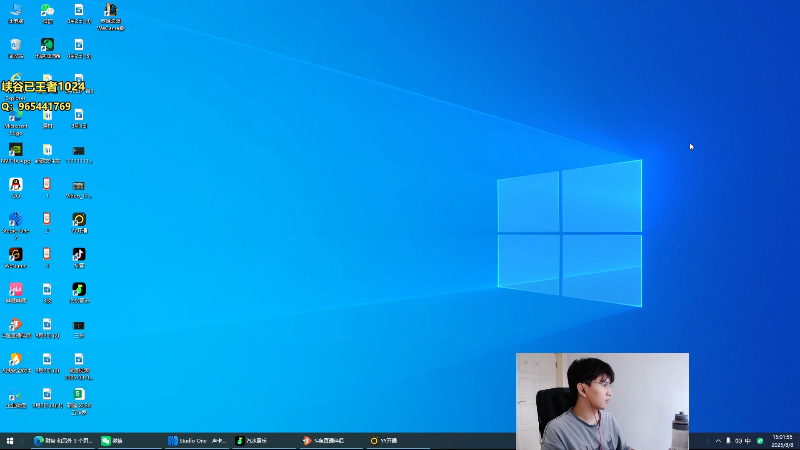Expand the hidden system tray icons chevron
This screenshot has height=450, width=800.
point(718,441)
